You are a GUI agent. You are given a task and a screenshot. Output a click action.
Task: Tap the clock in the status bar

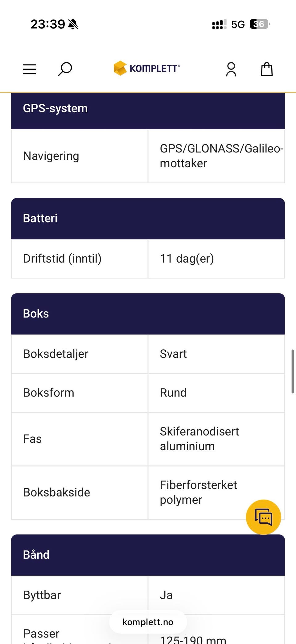pyautogui.click(x=48, y=24)
